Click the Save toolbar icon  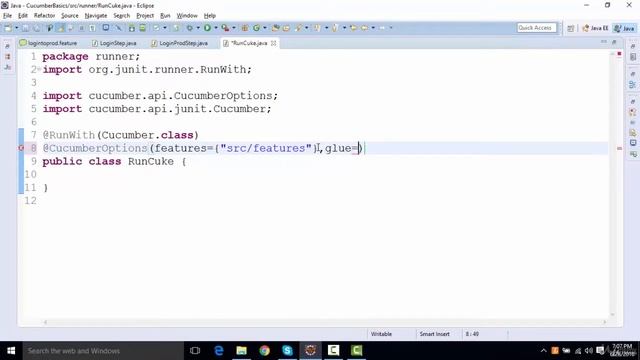[x=26, y=28]
